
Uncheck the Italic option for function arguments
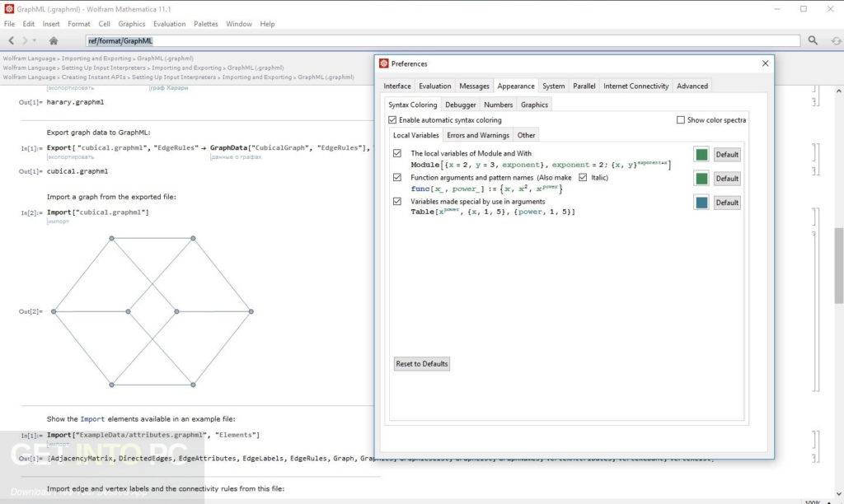[584, 177]
